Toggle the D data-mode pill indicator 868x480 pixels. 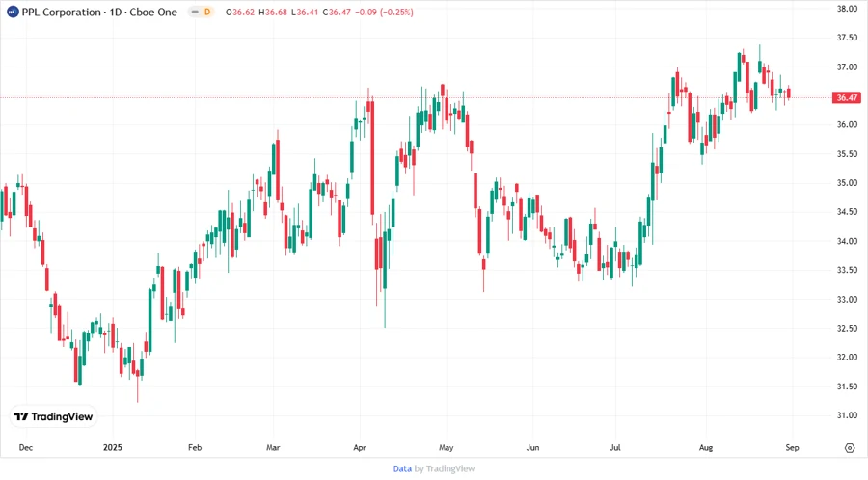coord(201,12)
